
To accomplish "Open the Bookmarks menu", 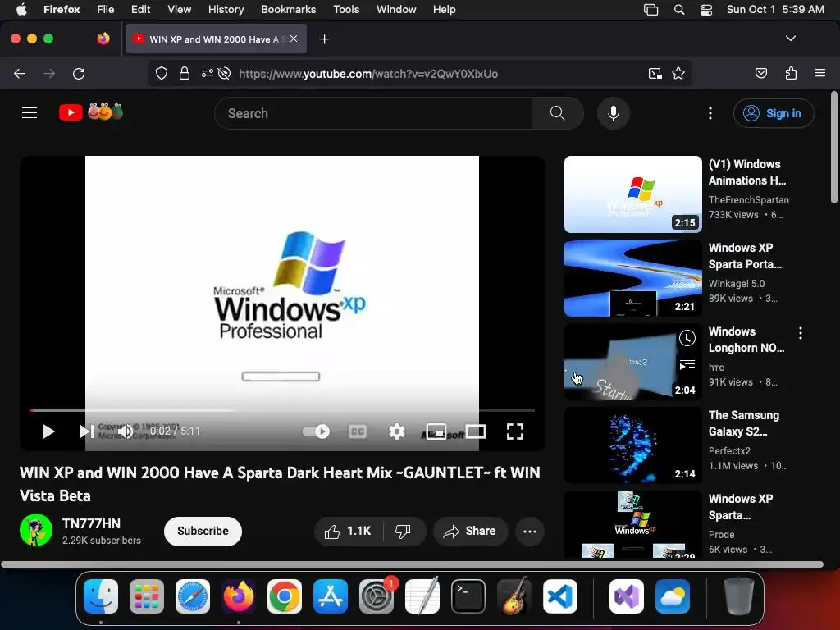I will pos(288,9).
